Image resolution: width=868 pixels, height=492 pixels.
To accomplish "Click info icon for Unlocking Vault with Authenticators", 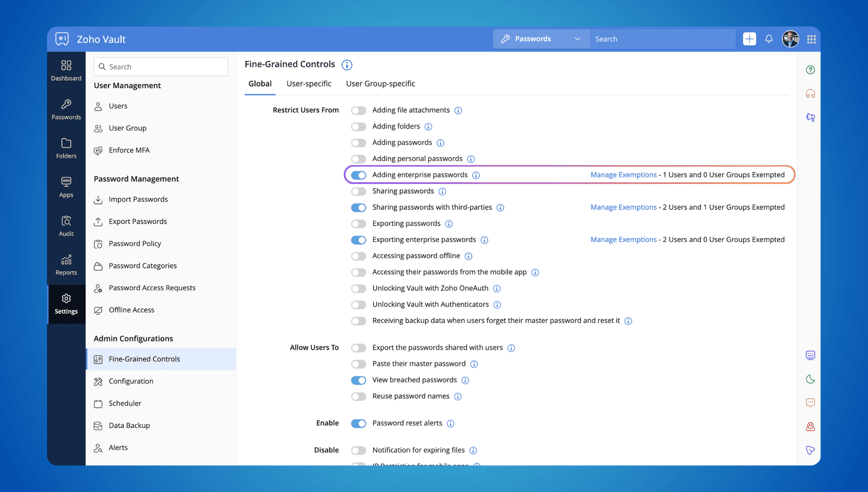I will click(x=497, y=305).
